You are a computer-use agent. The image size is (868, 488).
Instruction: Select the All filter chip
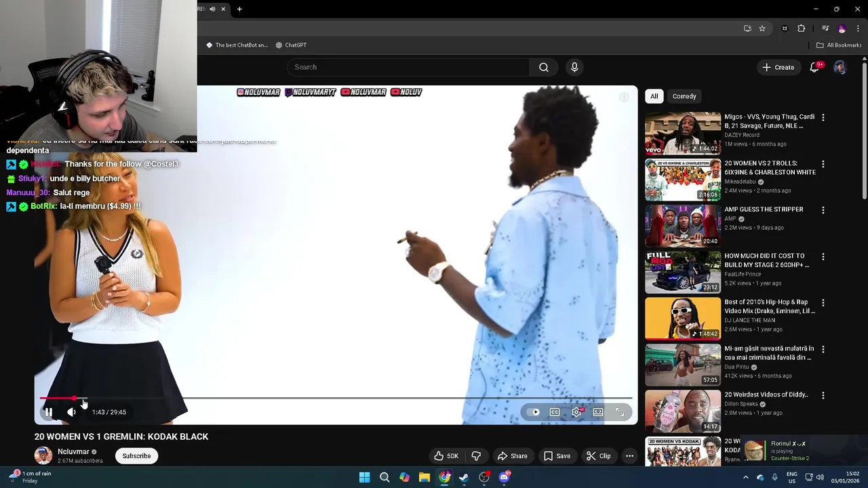pos(654,96)
